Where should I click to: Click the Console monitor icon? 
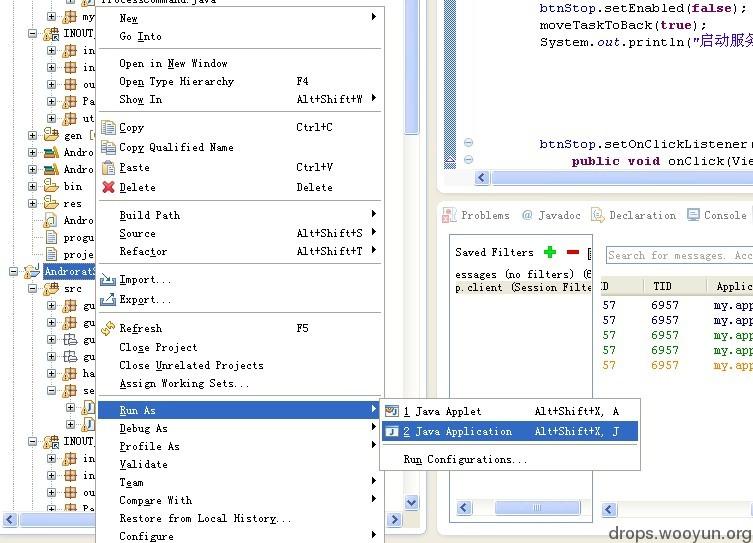693,215
